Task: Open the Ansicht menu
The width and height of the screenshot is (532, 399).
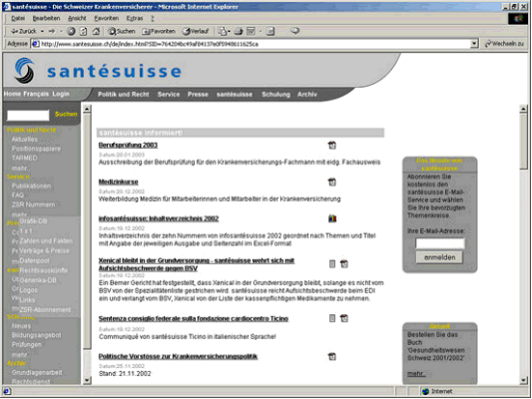Action: (x=77, y=18)
